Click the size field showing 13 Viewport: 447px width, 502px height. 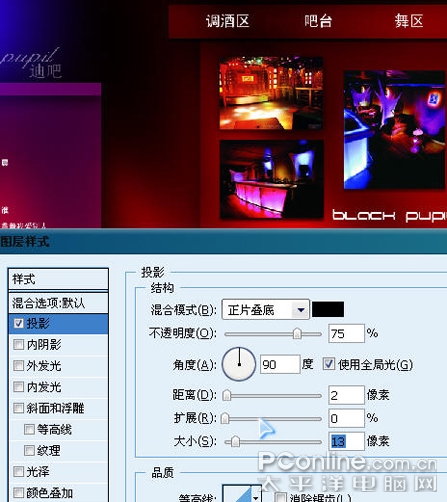pos(346,441)
